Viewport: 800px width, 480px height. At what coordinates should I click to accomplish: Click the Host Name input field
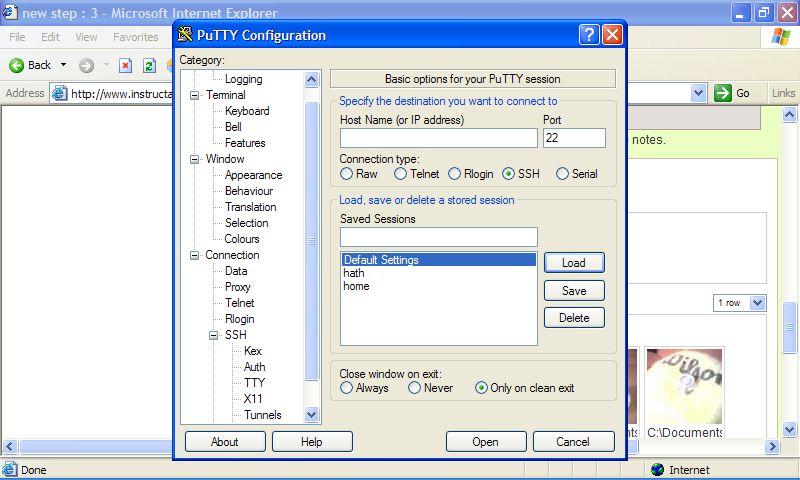click(x=439, y=138)
